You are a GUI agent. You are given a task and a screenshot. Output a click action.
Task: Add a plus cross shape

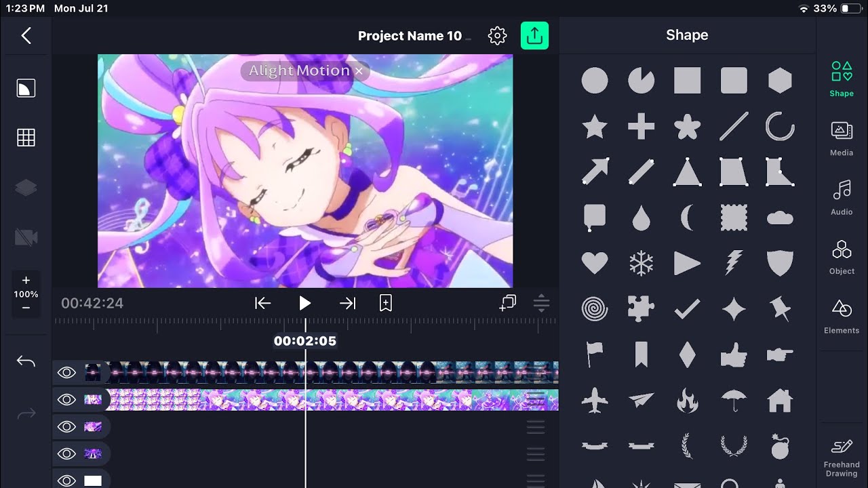(x=641, y=126)
